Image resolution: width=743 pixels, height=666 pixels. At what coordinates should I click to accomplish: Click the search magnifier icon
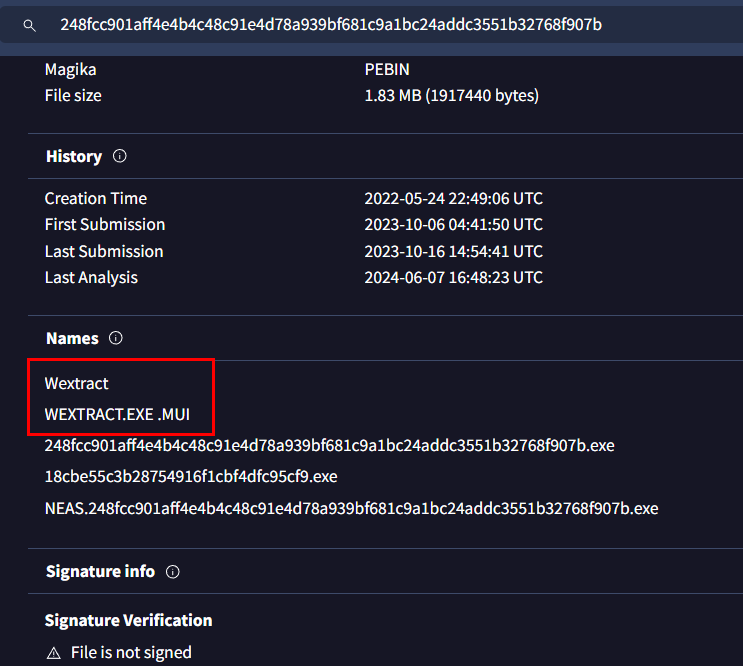click(29, 24)
